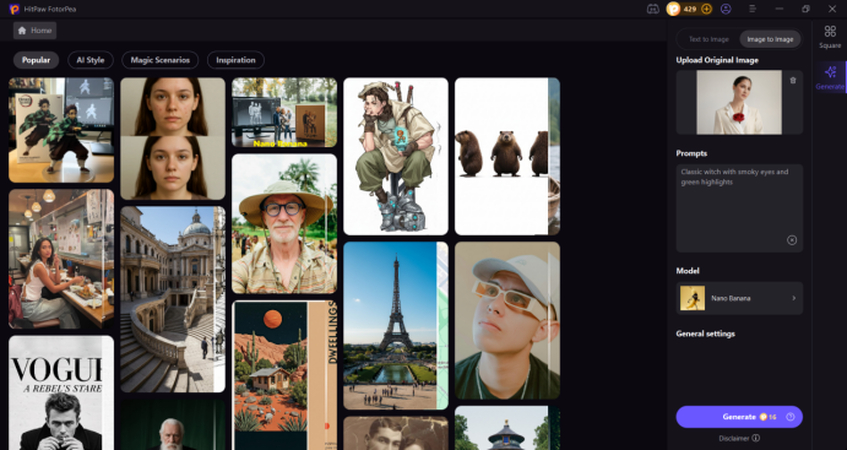Switch to Text to Image mode
Screen dimensions: 847x450
pyautogui.click(x=709, y=39)
